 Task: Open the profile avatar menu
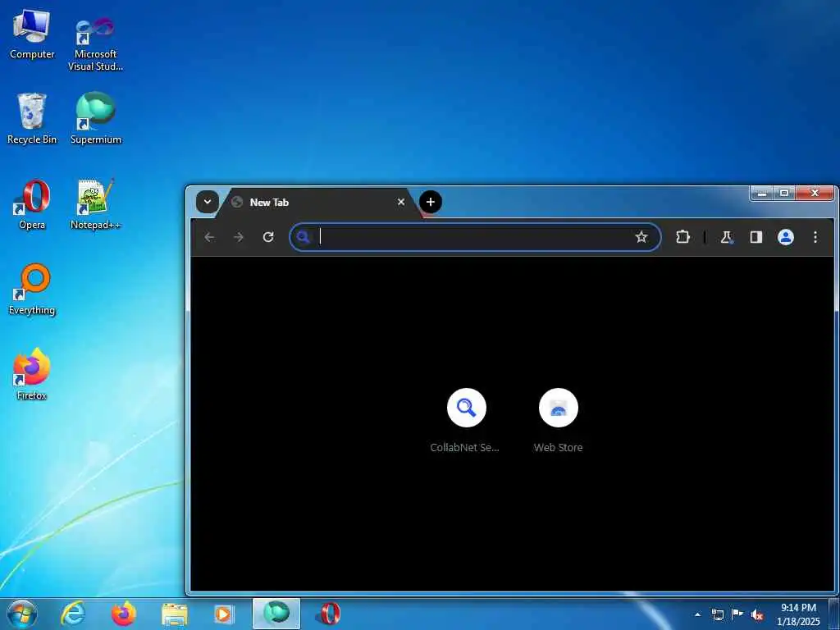(785, 237)
